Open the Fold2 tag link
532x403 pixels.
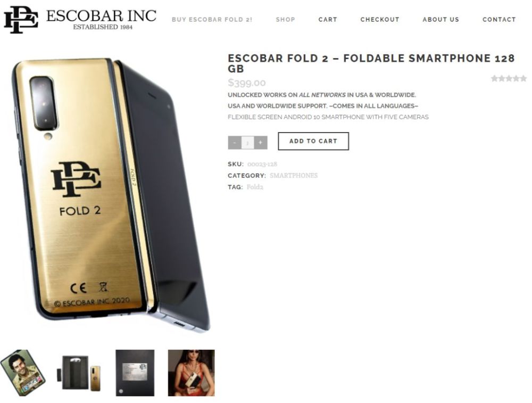tap(255, 187)
